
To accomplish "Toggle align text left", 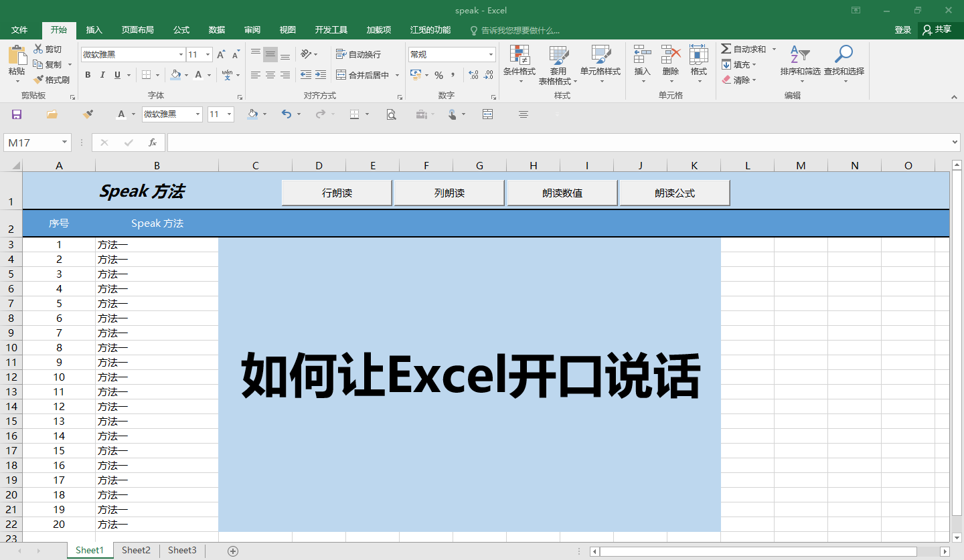I will [256, 75].
